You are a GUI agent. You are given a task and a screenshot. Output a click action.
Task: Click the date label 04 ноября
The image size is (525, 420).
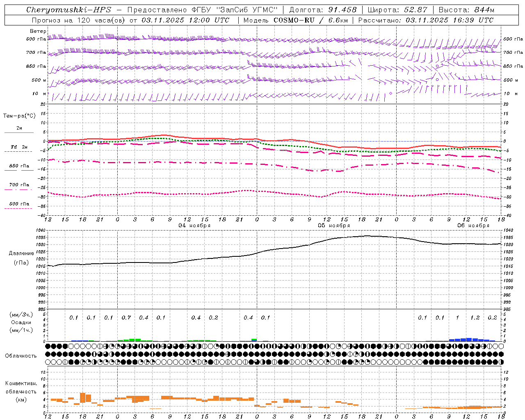194,226
